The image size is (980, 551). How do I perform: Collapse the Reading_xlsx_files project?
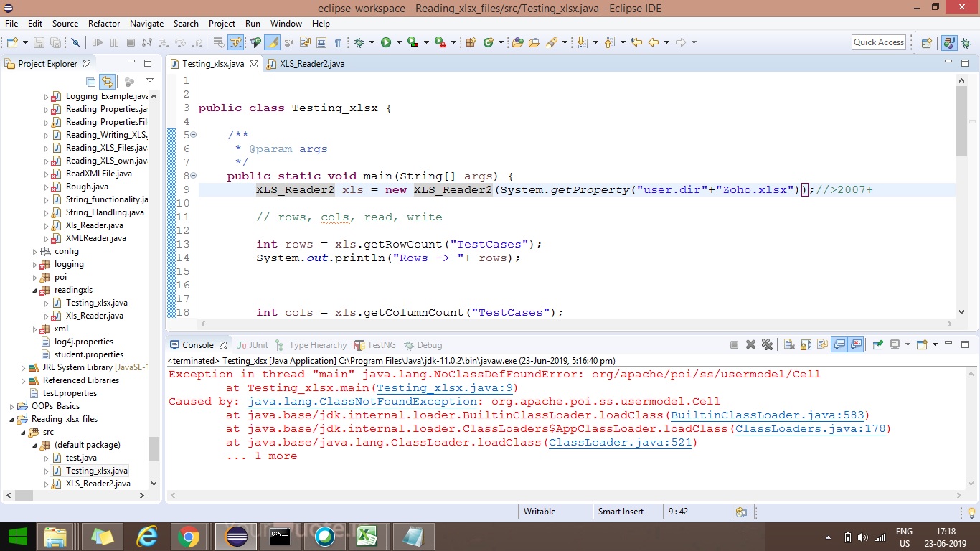[12, 420]
